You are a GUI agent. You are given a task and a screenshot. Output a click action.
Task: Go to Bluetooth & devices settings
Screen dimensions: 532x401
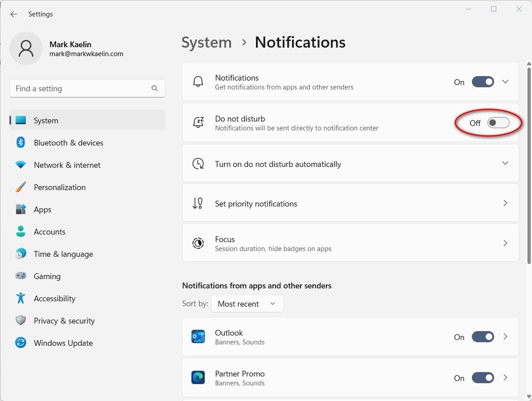pyautogui.click(x=87, y=143)
